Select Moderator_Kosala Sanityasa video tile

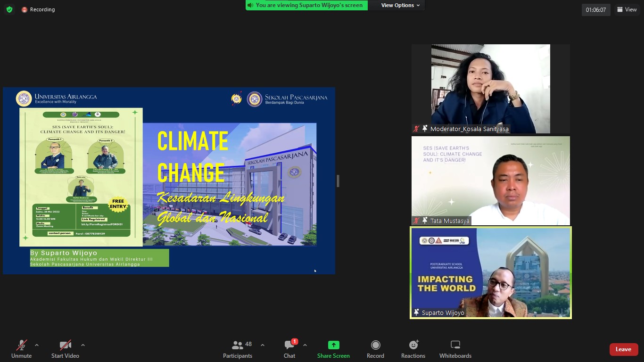click(490, 89)
